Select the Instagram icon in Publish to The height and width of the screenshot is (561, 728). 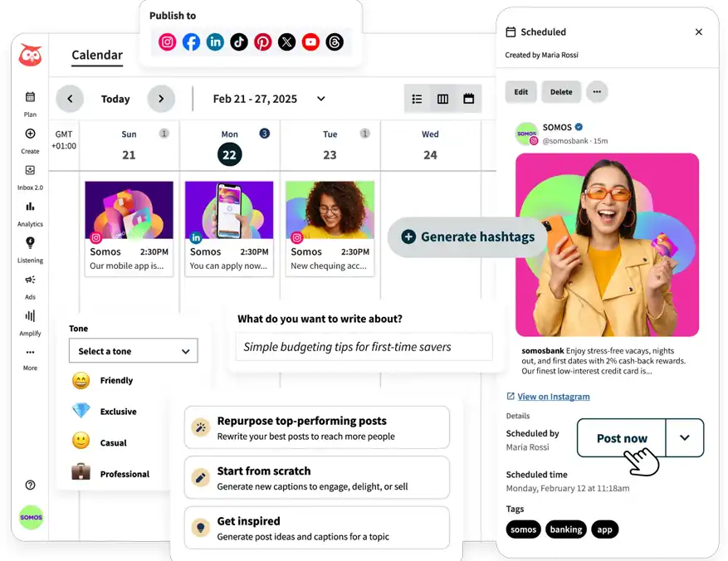[166, 41]
